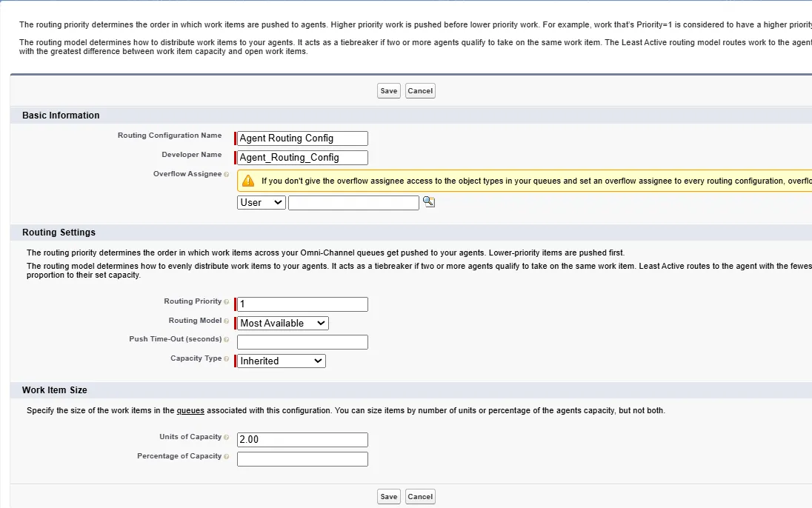Follow the queues link in Work Item Size
Image resolution: width=812 pixels, height=508 pixels.
point(190,410)
